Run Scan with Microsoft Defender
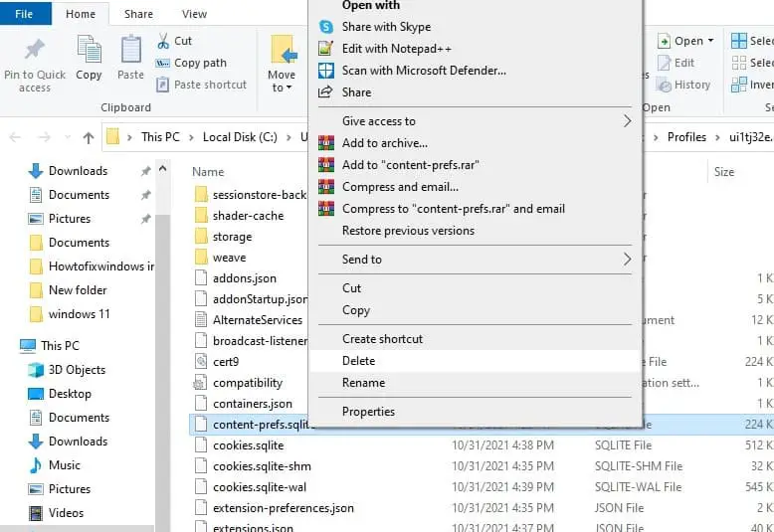774x532 pixels. 424,71
